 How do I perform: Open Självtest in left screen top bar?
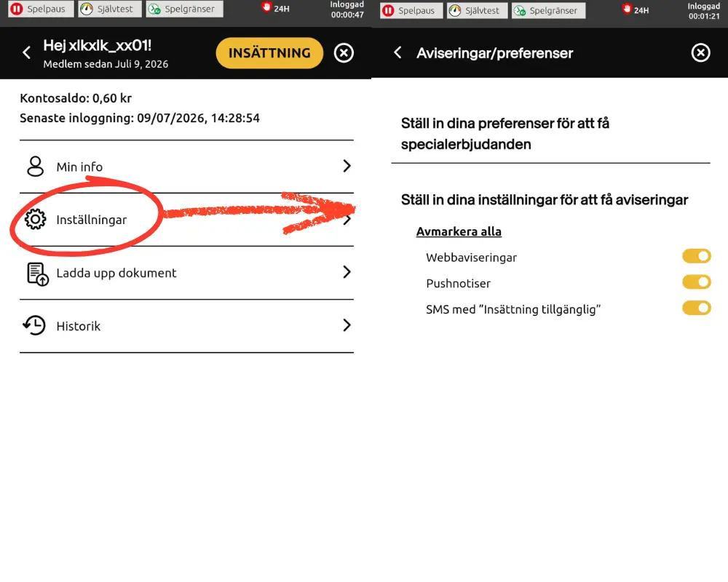[110, 9]
